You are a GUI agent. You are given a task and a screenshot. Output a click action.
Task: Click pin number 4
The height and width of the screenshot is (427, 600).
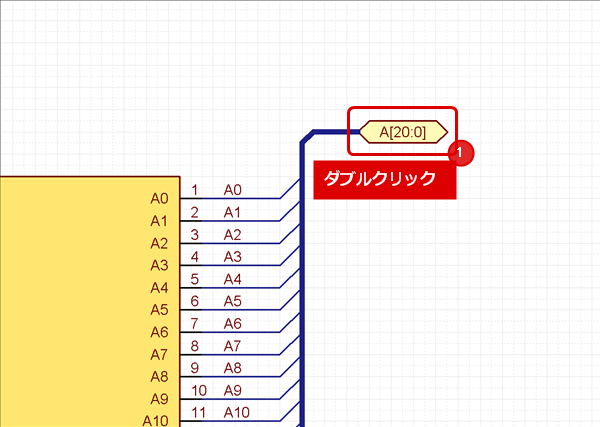point(194,257)
